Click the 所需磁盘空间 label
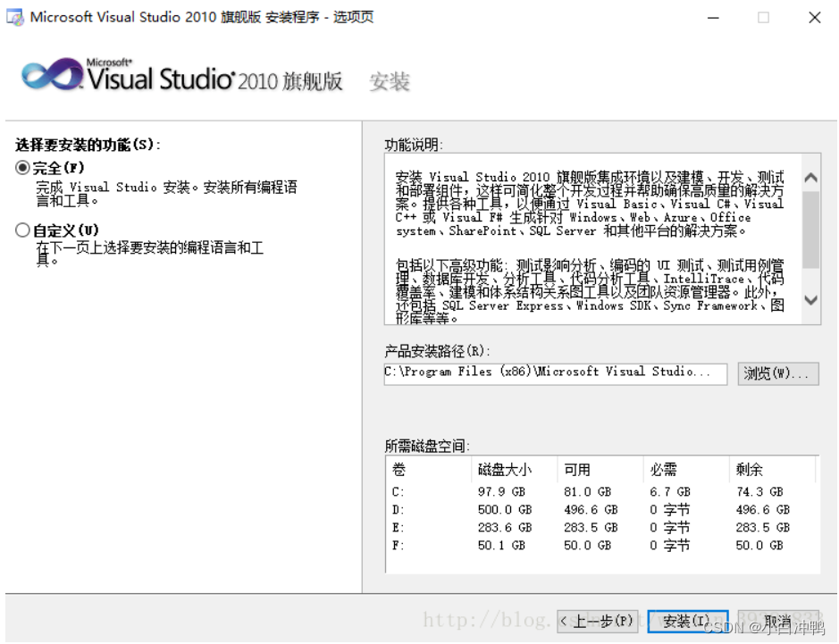Image resolution: width=839 pixels, height=644 pixels. click(427, 446)
